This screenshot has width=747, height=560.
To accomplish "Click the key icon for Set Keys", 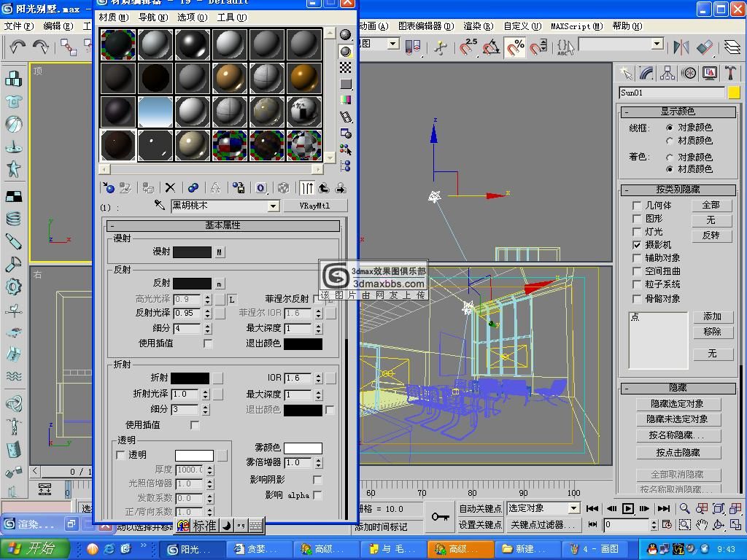I will pos(440,516).
